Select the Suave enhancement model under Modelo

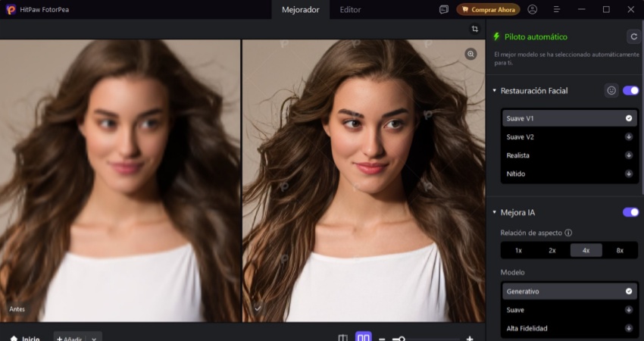(x=569, y=310)
